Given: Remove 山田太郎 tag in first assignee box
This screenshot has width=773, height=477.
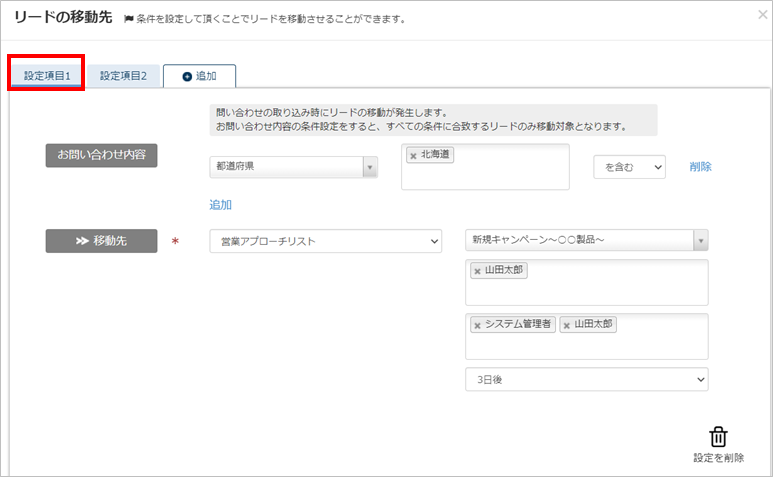Looking at the screenshot, I should coord(477,271).
